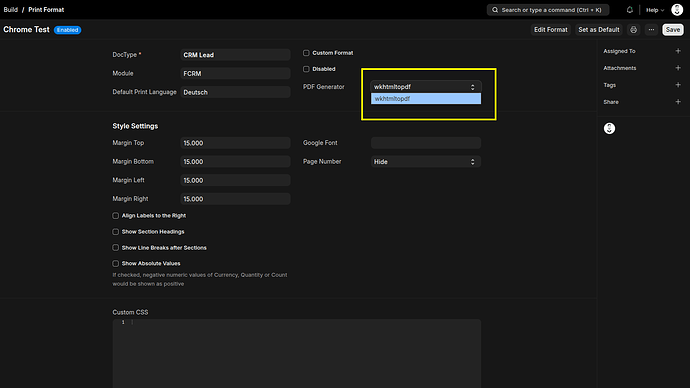Screen dimensions: 690x388
Task: Click the search magnifier icon
Action: tap(495, 10)
